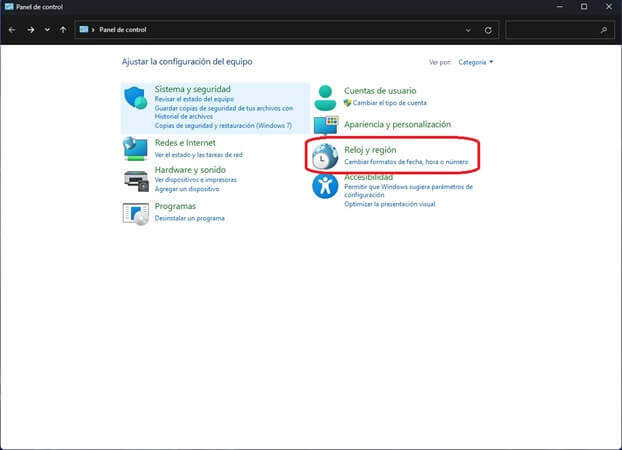Close the Panel de control window
Screen dimensions: 622x450
coord(609,7)
